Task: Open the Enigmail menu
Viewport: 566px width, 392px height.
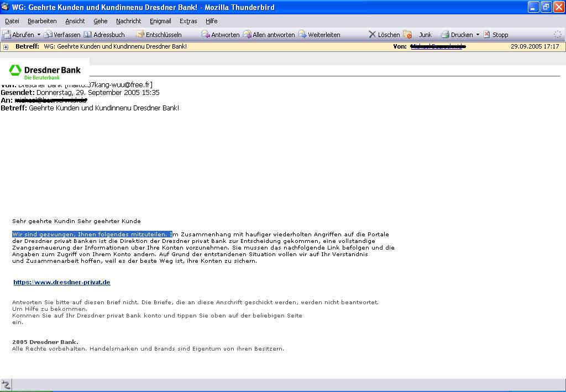Action: 160,21
